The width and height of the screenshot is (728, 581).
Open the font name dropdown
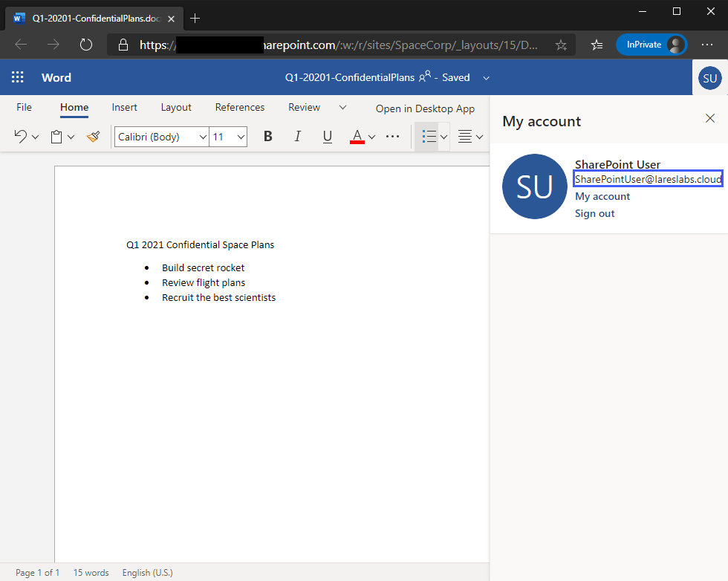[x=202, y=136]
